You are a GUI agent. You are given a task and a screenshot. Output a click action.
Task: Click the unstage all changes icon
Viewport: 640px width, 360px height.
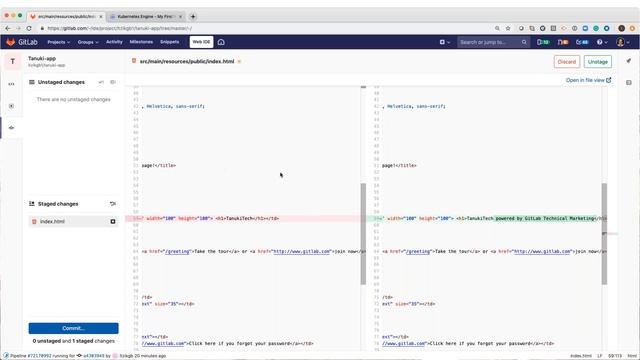pyautogui.click(x=113, y=204)
